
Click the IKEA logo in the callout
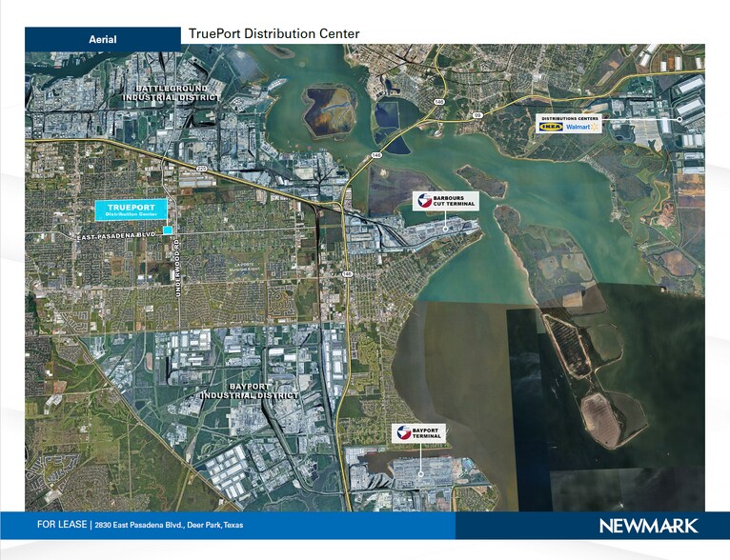[x=550, y=126]
